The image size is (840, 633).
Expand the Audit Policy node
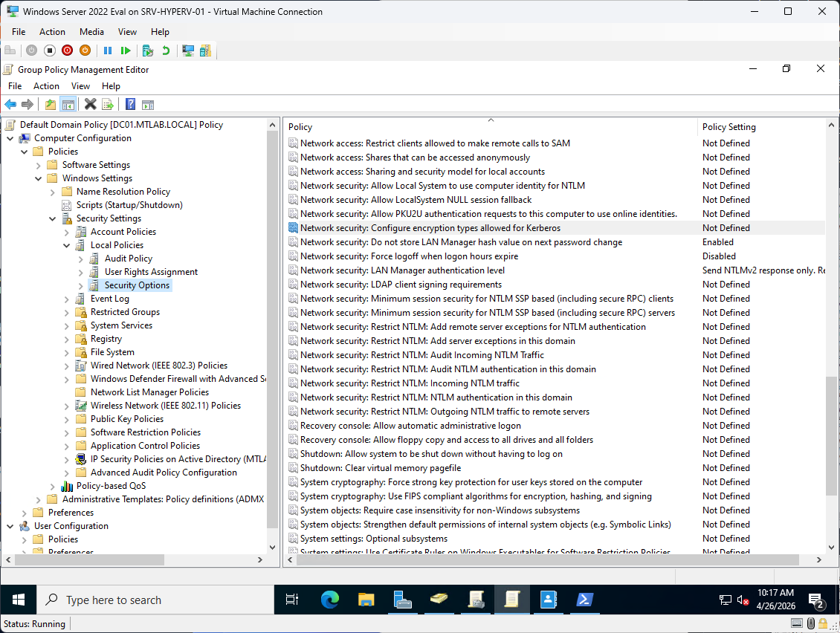[80, 259]
